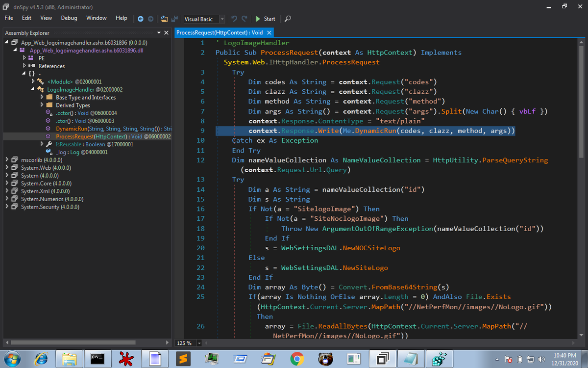Click the Undo arrow in toolbar
This screenshot has width=588, height=368.
point(234,19)
